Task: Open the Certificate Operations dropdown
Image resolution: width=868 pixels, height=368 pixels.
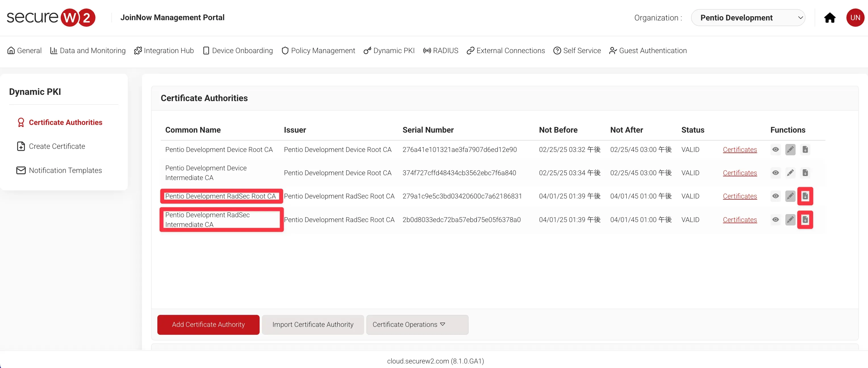Action: (x=417, y=325)
